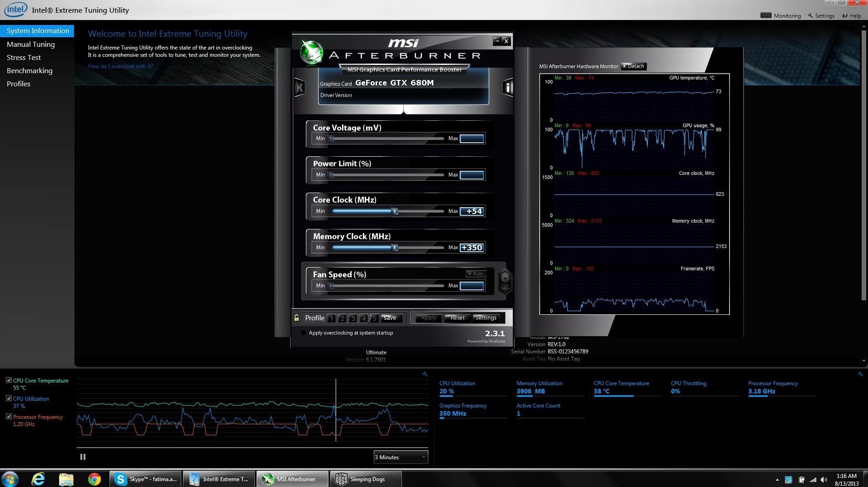Viewport: 868px width, 487px height.
Task: Click Memory Utilization 3906 MB value
Action: tap(531, 391)
